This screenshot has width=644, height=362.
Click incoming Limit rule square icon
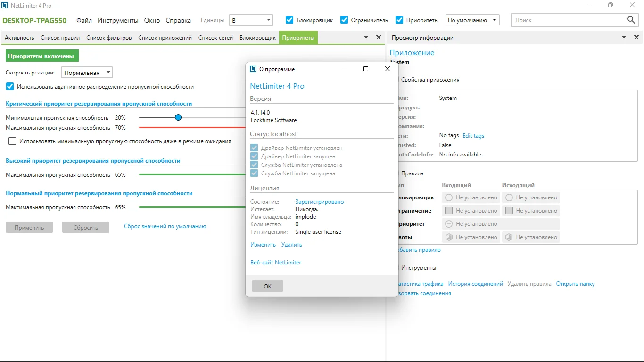pos(449,211)
